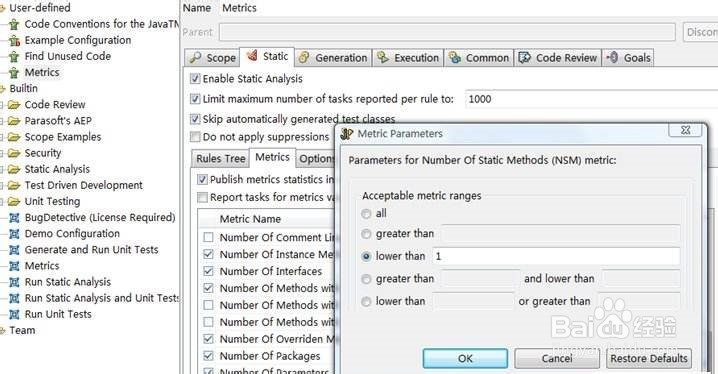This screenshot has width=718, height=374.
Task: Click the Builtin Metrics configuration icon
Action: coord(14,266)
